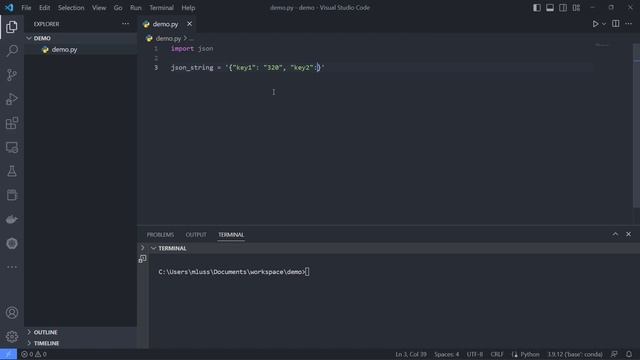Click the import json line

[x=192, y=49]
